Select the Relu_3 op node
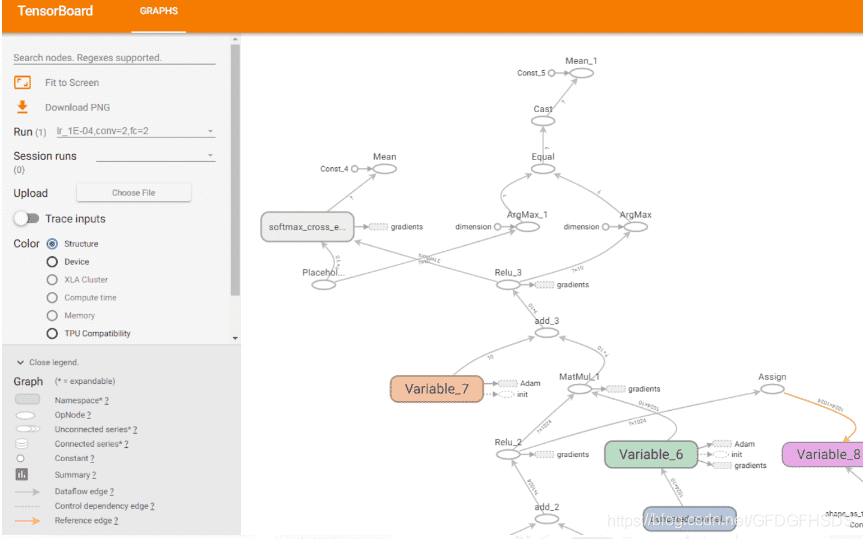The width and height of the screenshot is (863, 539). [508, 285]
